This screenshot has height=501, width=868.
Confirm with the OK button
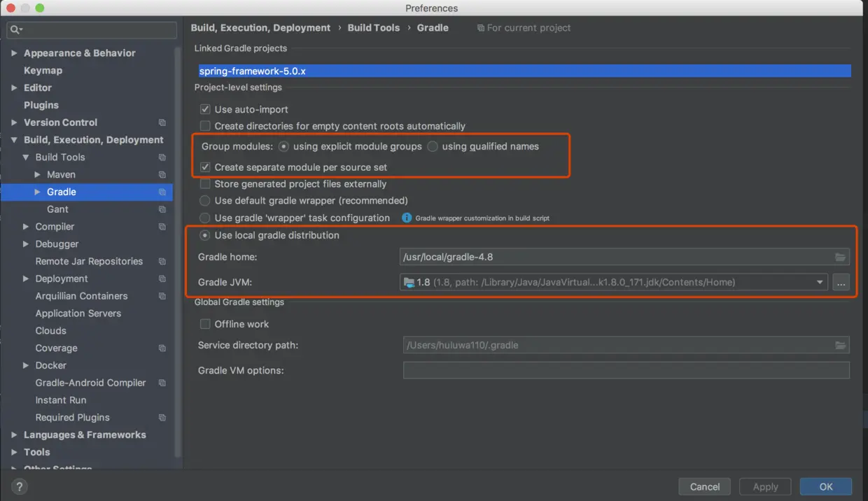[x=826, y=487]
